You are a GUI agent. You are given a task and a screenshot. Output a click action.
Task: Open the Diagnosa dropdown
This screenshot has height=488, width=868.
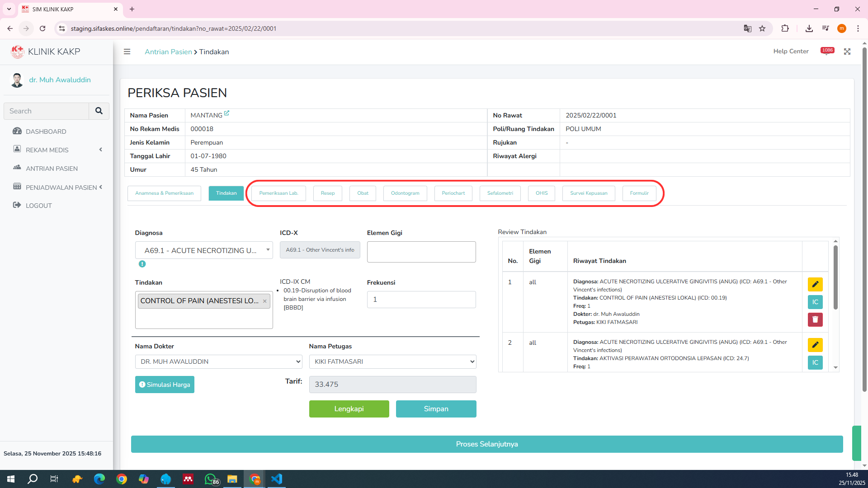[x=204, y=250]
